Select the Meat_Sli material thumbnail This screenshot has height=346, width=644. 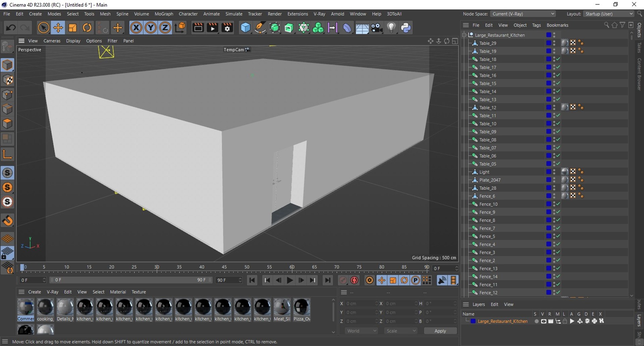(x=282, y=307)
